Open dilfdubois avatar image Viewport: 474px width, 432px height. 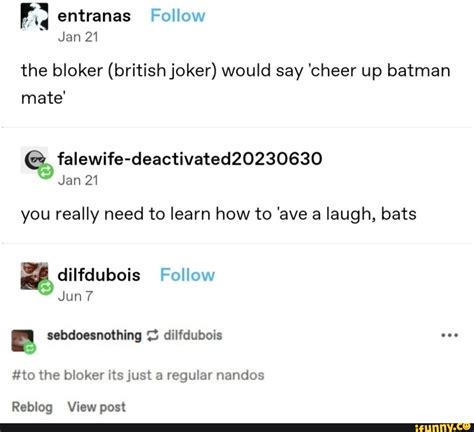(x=34, y=276)
